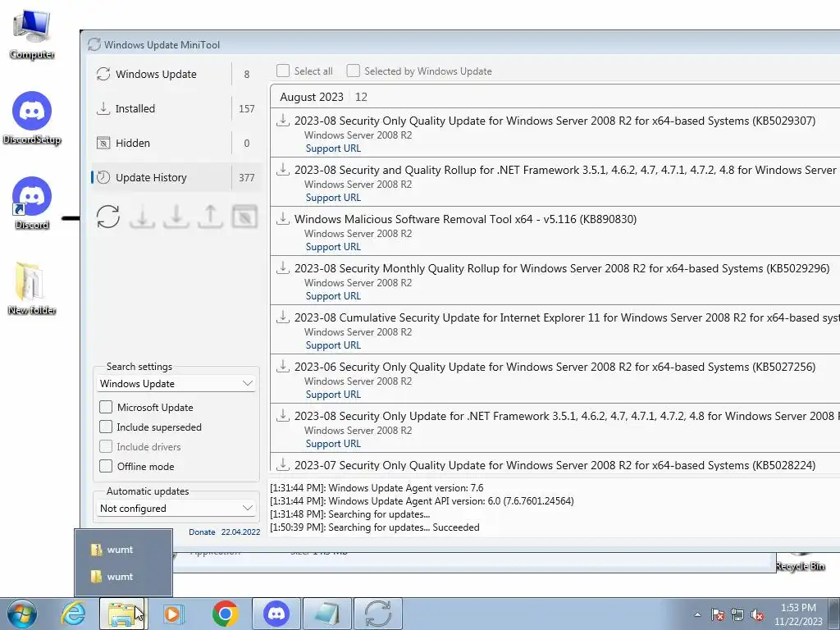840x630 pixels.
Task: Click log line 'Searching for updates... Succeeded'
Action: (374, 527)
